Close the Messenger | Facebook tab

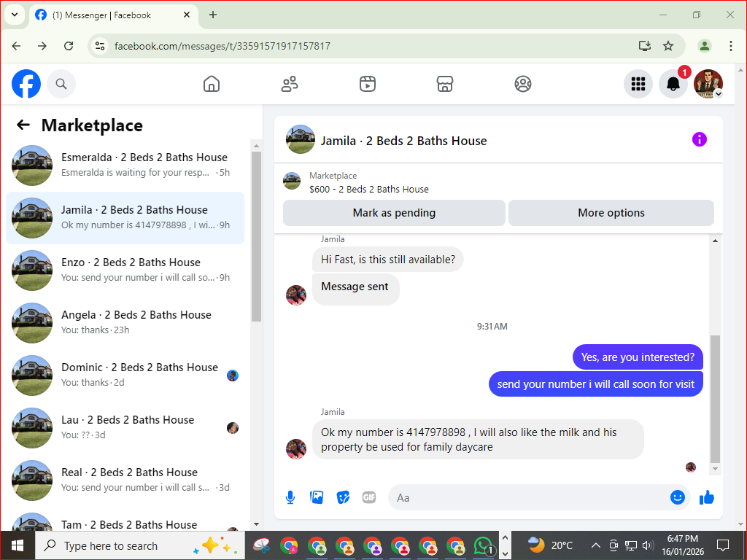[187, 15]
